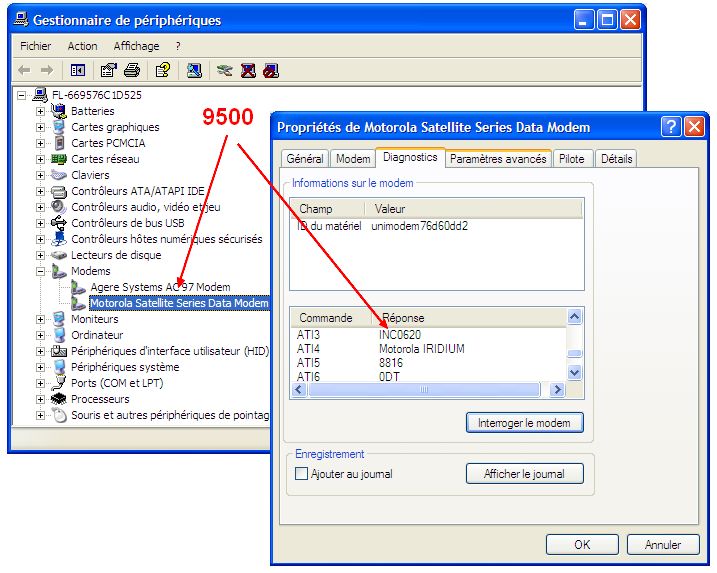Expand the Cartes graphiques node

coord(40,127)
